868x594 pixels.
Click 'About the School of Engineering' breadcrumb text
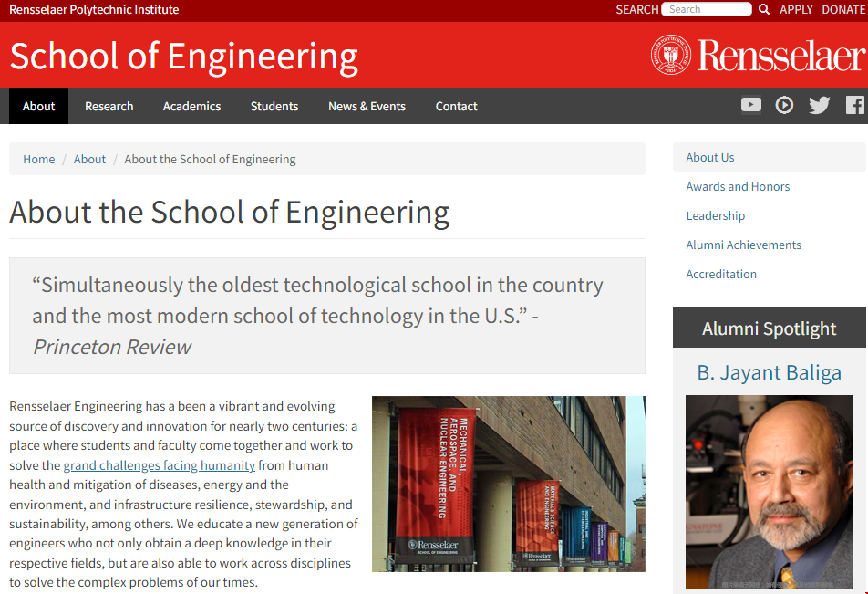pyautogui.click(x=210, y=159)
